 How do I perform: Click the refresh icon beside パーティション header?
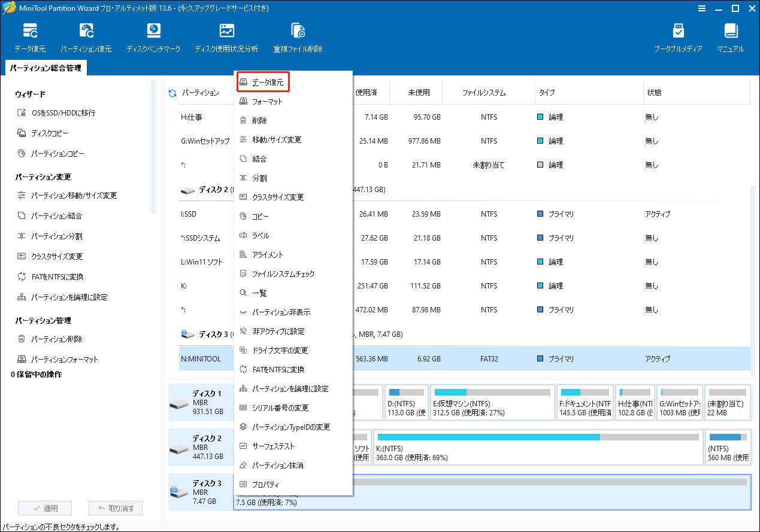pyautogui.click(x=172, y=93)
